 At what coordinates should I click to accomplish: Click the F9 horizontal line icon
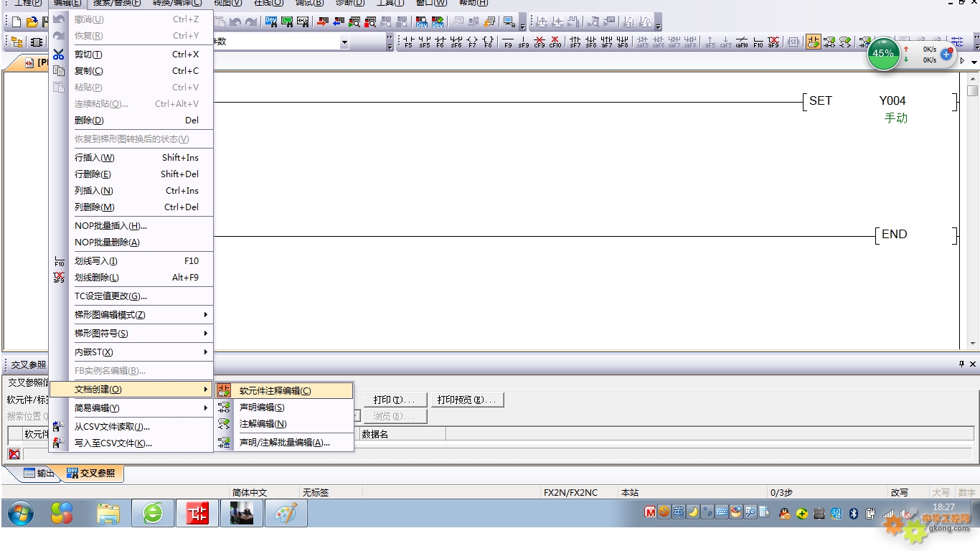coord(508,42)
